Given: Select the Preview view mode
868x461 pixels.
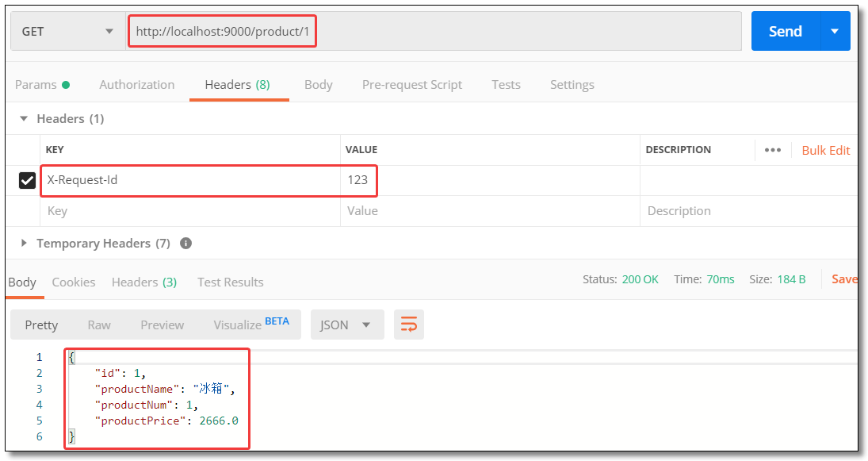Looking at the screenshot, I should [x=163, y=325].
